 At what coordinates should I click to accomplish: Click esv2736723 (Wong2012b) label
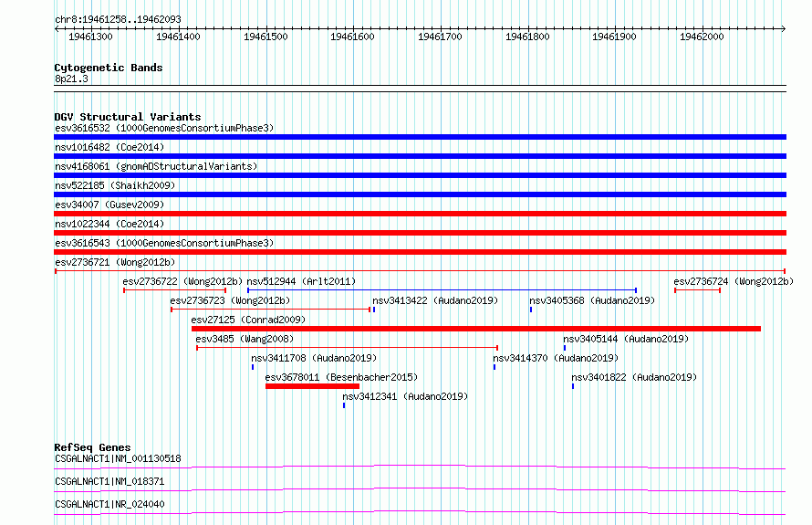pos(230,300)
